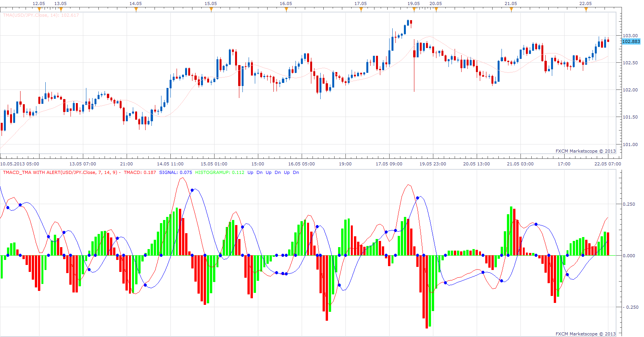
Task: Click the 13.05 07:00 time label
Action: [82, 164]
